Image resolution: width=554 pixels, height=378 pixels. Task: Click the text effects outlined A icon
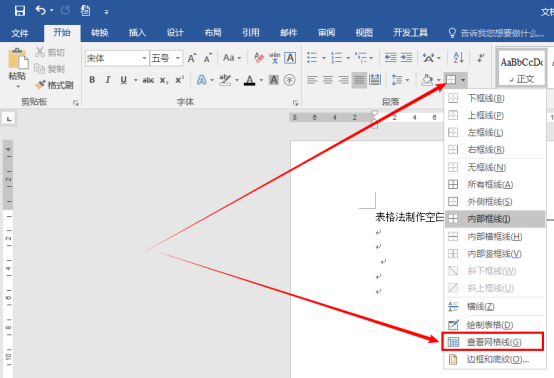point(201,80)
